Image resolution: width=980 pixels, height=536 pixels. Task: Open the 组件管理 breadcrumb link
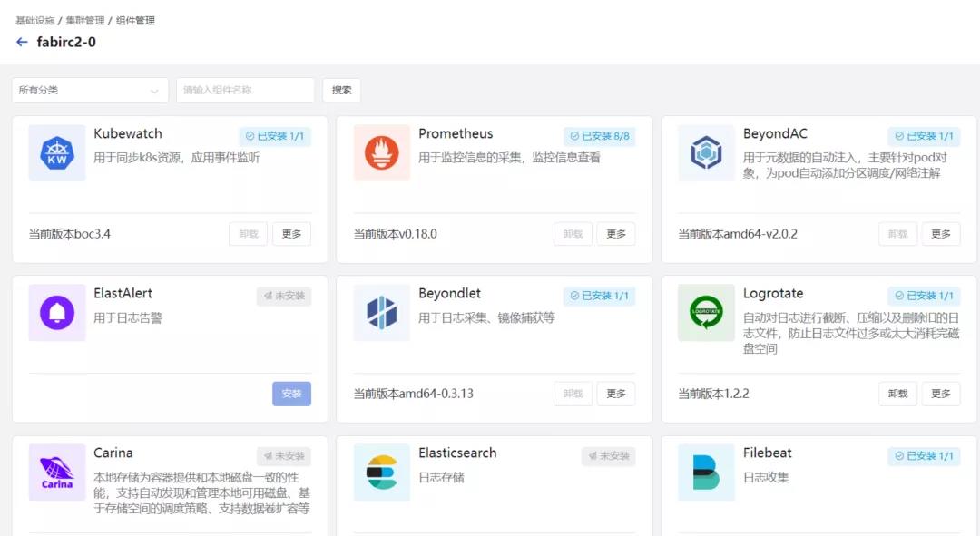(135, 21)
